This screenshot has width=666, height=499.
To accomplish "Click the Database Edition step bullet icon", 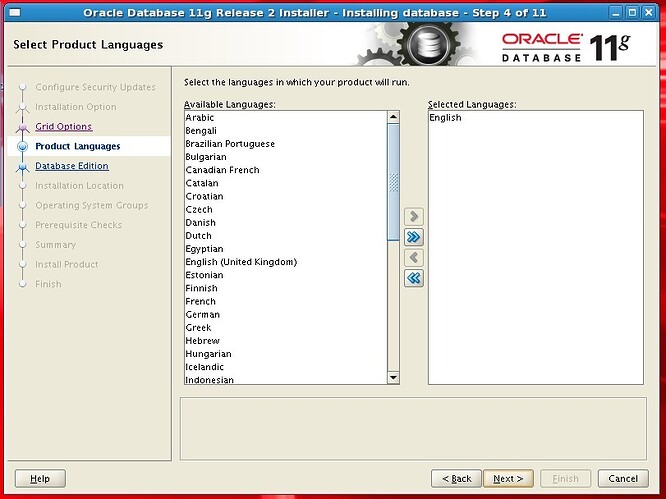I will pos(22,167).
